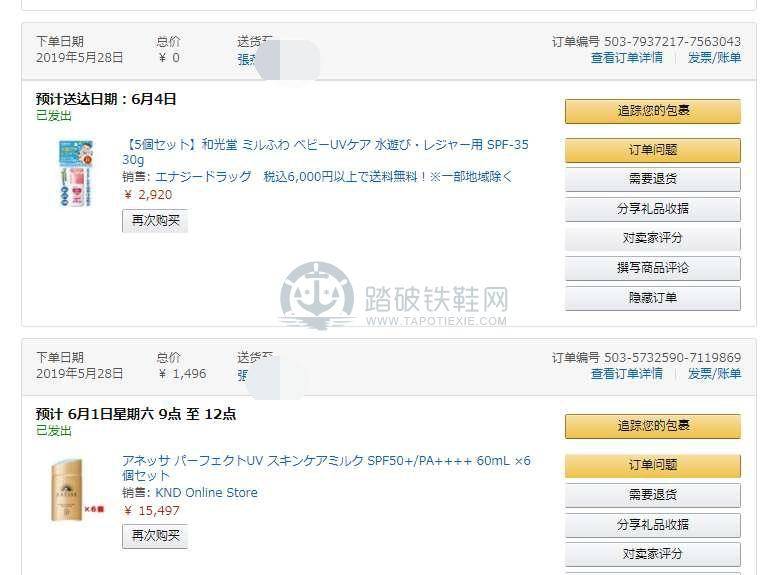This screenshot has height=575, width=770.
Task: Open 查看订单详情 for order 503-5732590-7119869
Action: click(x=626, y=373)
